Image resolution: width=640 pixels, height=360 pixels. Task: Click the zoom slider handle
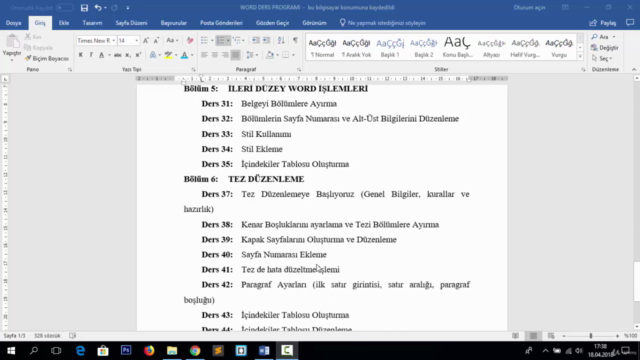(591, 336)
